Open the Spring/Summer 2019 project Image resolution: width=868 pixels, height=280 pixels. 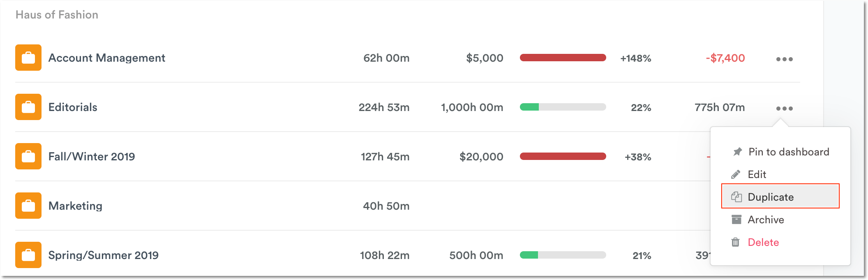103,255
